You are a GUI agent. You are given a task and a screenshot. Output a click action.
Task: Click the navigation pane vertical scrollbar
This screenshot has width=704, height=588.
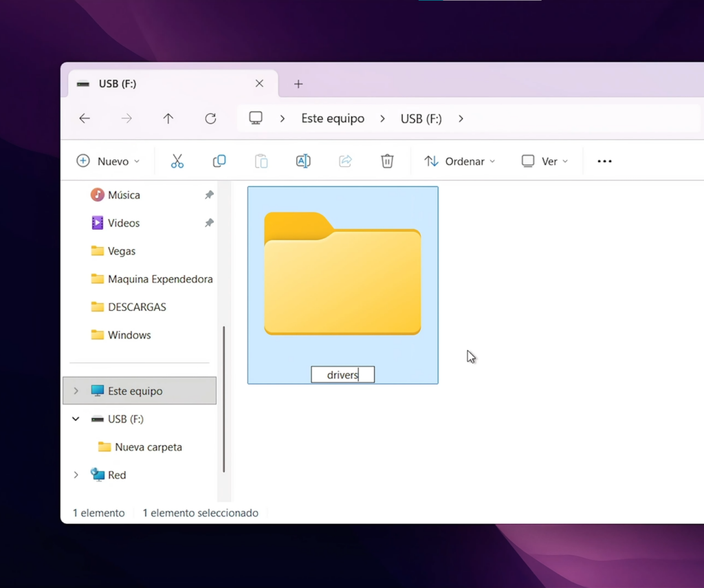pyautogui.click(x=224, y=399)
